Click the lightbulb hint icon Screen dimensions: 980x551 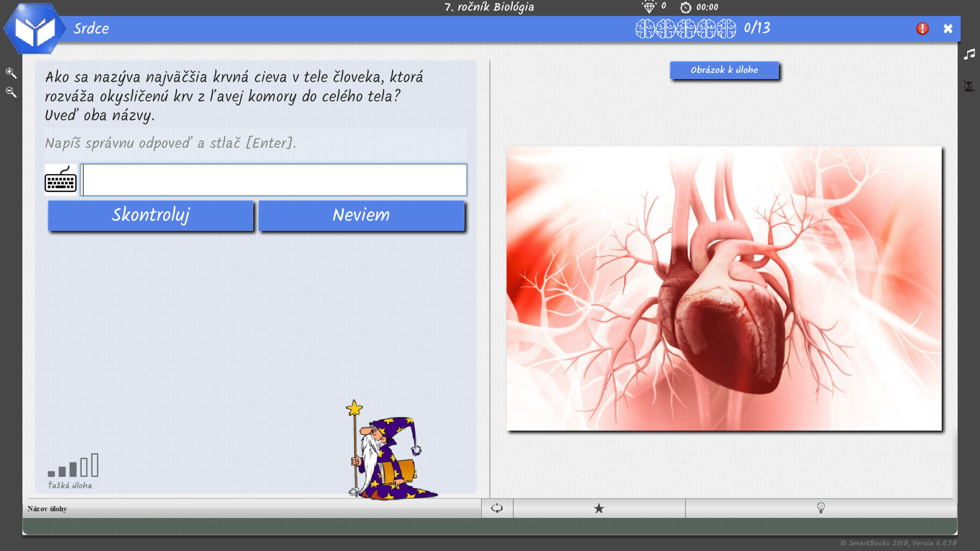coord(821,508)
